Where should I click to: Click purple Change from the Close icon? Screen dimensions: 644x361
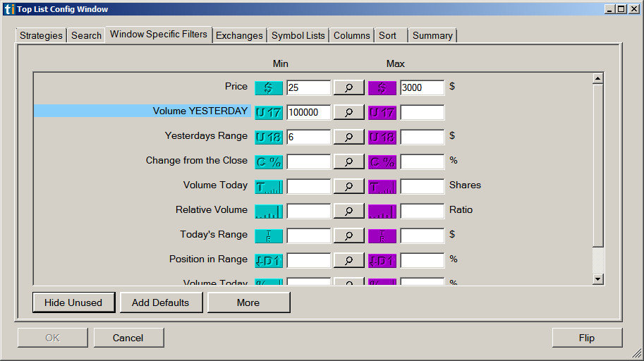click(382, 161)
